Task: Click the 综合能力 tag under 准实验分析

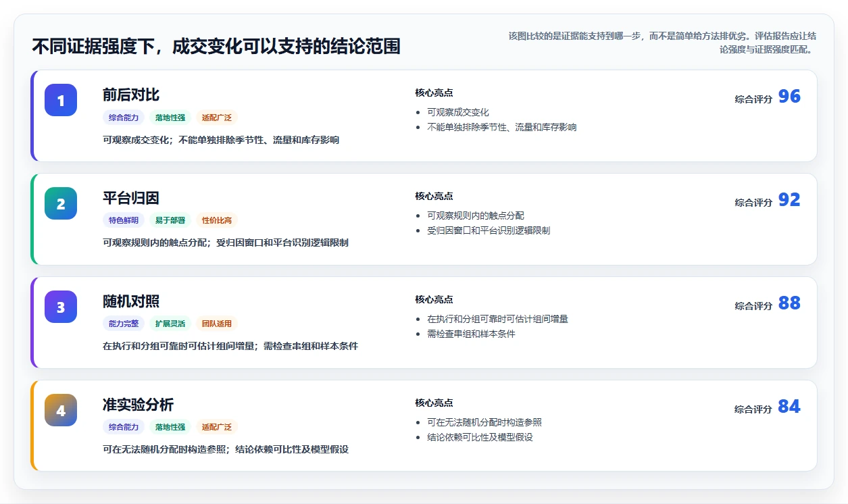Action: [x=124, y=427]
